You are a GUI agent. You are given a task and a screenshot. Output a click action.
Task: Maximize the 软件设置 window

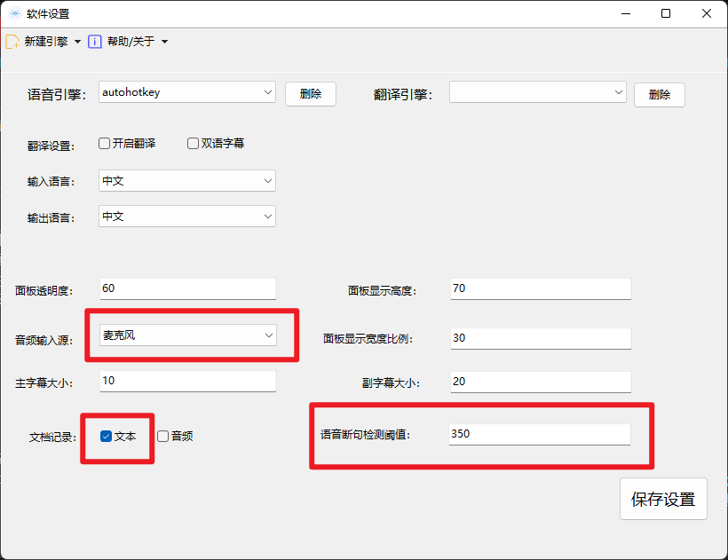666,13
